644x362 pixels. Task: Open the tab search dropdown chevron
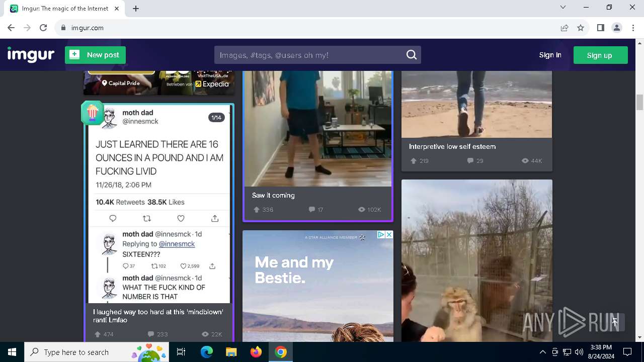(563, 7)
